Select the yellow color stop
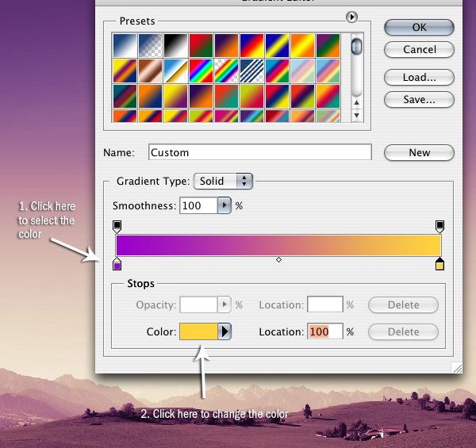 (x=440, y=264)
